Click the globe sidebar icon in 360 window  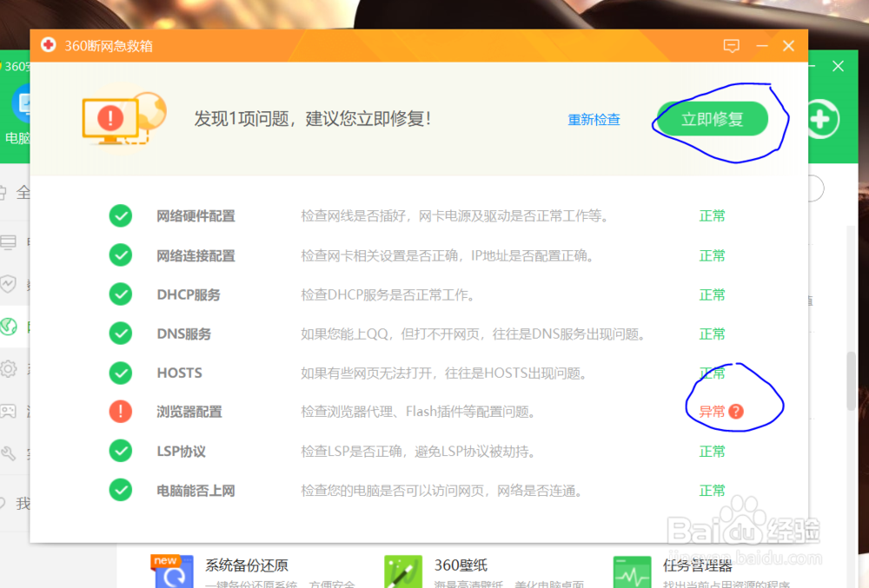[10, 327]
